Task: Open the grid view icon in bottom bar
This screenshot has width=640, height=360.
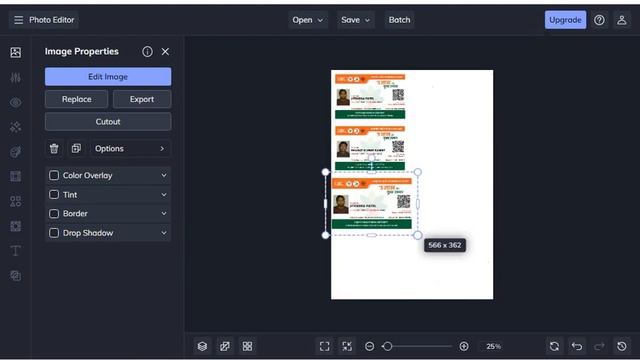Action: pos(247,346)
